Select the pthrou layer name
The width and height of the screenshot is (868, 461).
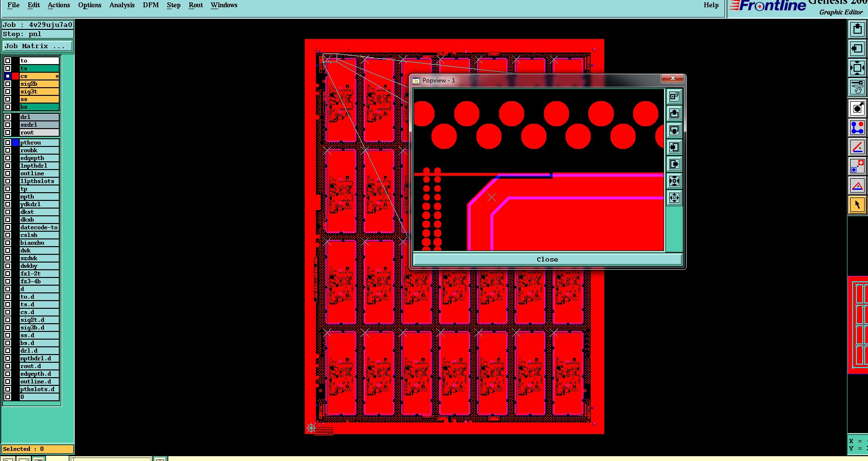39,143
